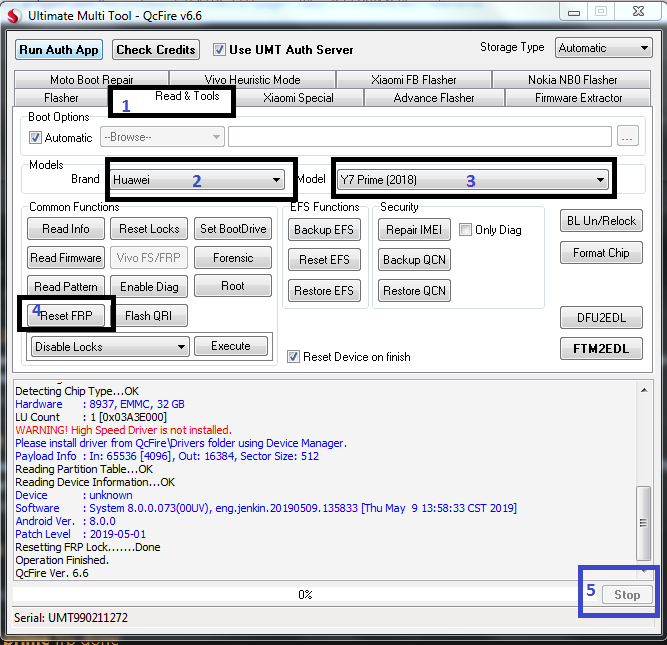Switch to the Xiaomi Special tab
667x645 pixels.
(298, 98)
